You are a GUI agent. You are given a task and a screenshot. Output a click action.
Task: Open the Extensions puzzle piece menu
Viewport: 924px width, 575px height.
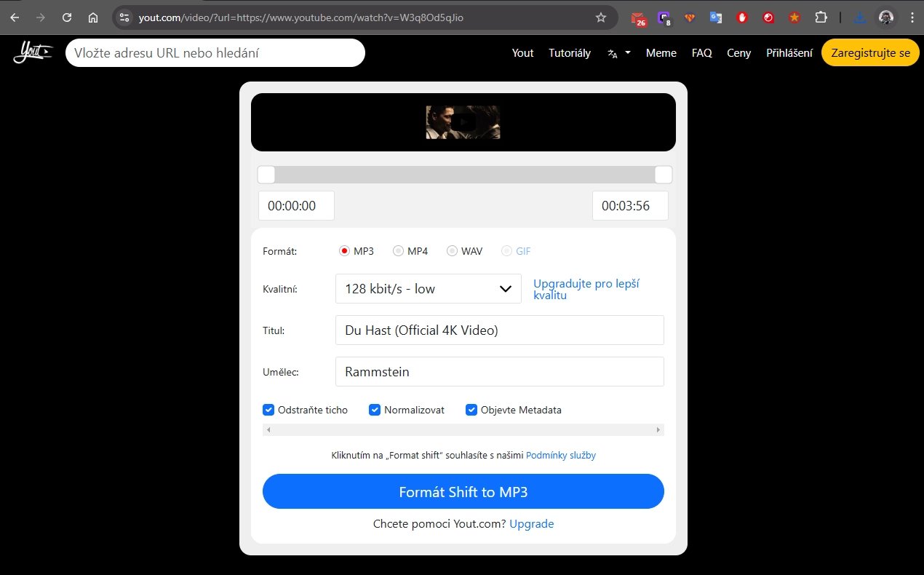(x=821, y=17)
